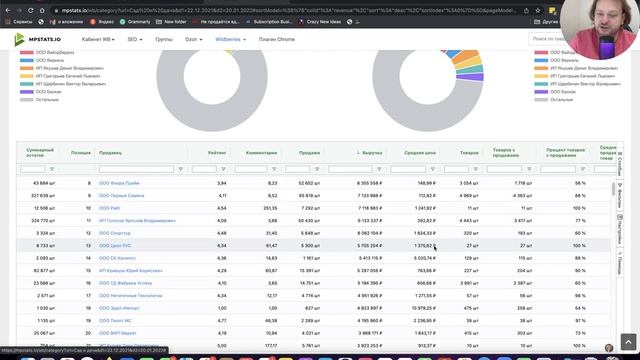Image resolution: width=640 pixels, height=360 pixels.
Task: Expand the Wildberries dropdown menu
Action: (231, 39)
